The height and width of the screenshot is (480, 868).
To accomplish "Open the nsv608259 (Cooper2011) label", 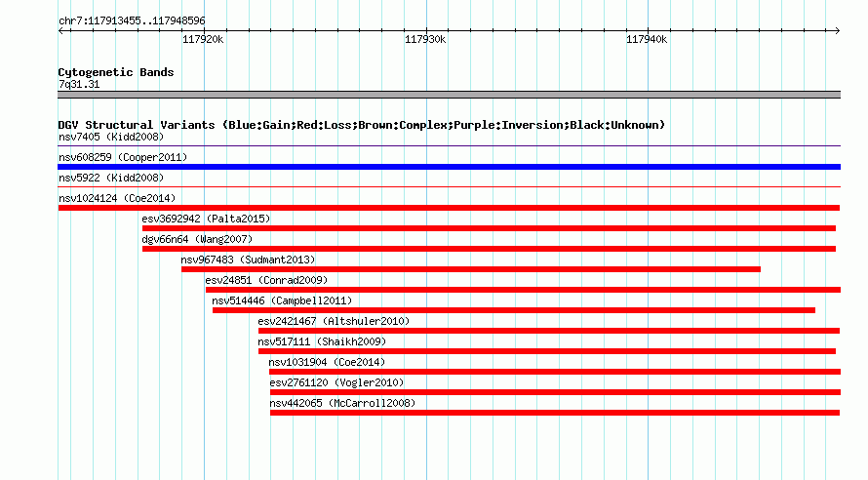I will point(123,157).
